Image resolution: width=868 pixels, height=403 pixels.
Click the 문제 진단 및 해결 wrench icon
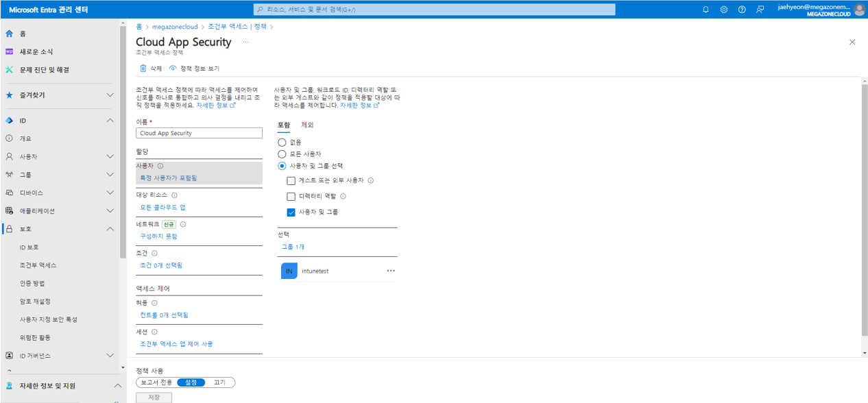coord(9,70)
